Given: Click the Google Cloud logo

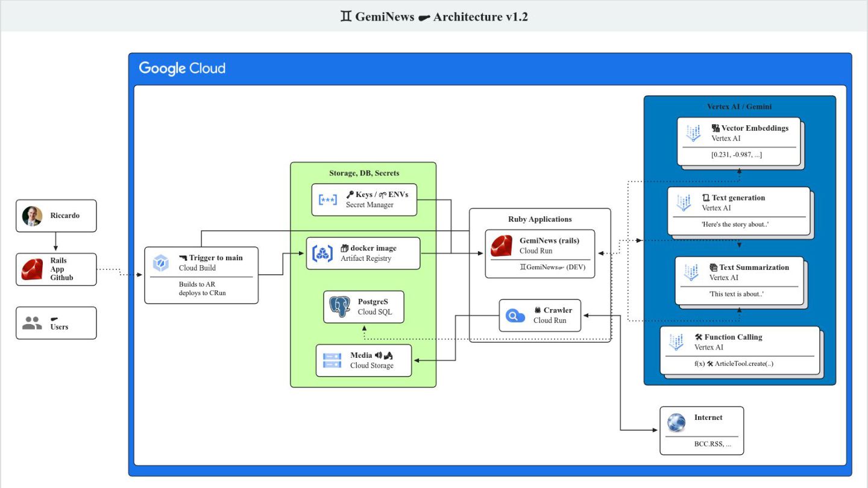Looking at the screenshot, I should pos(182,68).
